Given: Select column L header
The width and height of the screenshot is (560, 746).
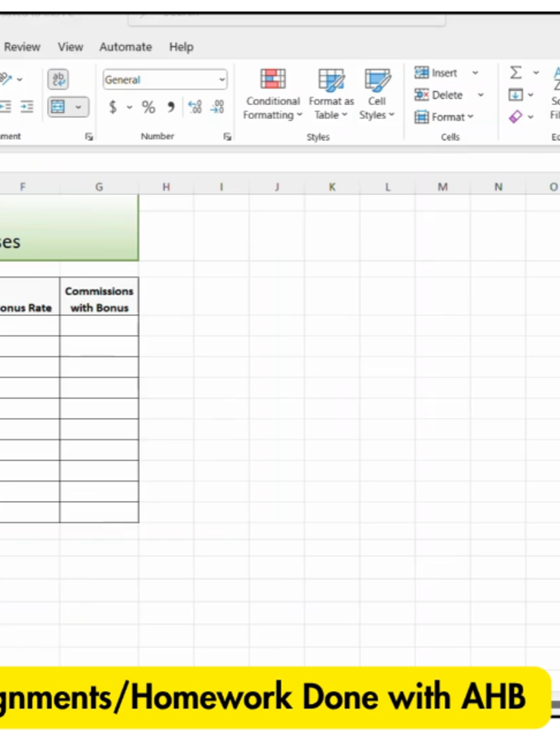Looking at the screenshot, I should 388,187.
